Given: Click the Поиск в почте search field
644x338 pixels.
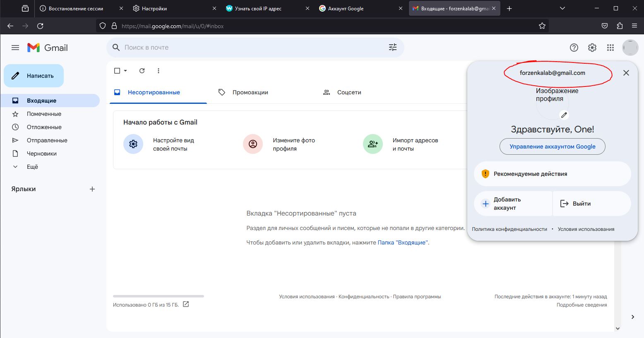Looking at the screenshot, I should click(x=248, y=48).
